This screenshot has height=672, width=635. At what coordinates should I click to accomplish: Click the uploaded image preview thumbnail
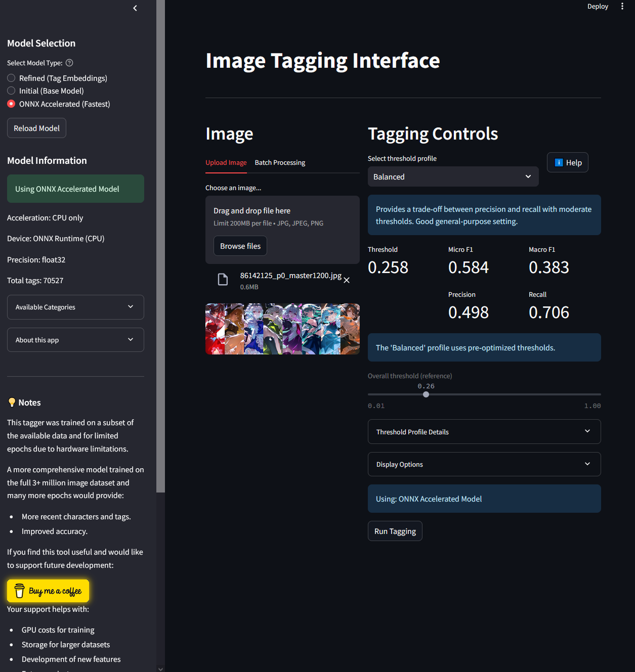[x=282, y=329]
